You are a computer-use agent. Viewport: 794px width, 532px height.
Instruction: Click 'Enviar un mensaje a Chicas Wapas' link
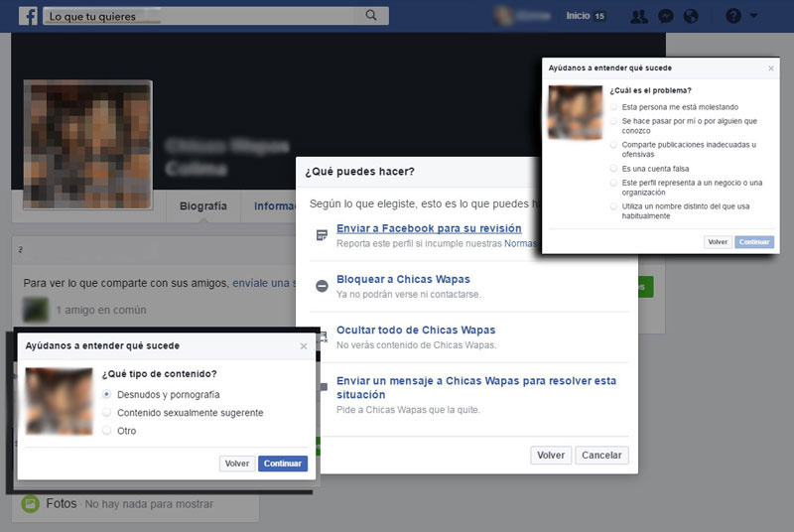coord(476,387)
